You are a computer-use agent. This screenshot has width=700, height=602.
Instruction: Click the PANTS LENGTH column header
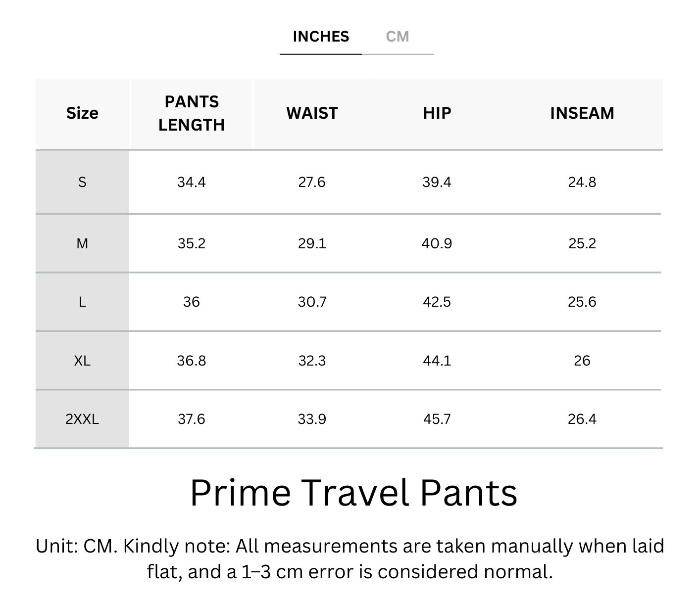pos(191,113)
